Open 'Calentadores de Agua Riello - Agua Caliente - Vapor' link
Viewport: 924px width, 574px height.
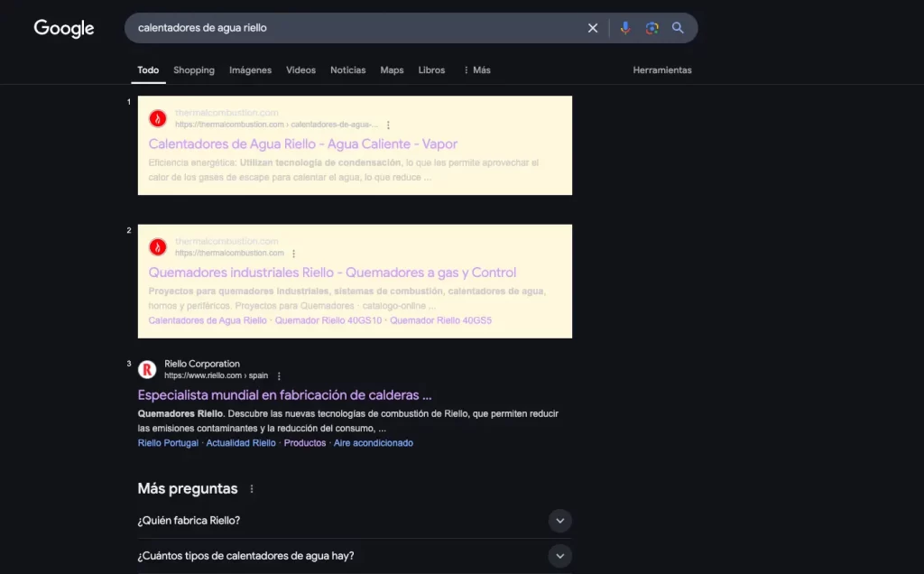click(303, 143)
